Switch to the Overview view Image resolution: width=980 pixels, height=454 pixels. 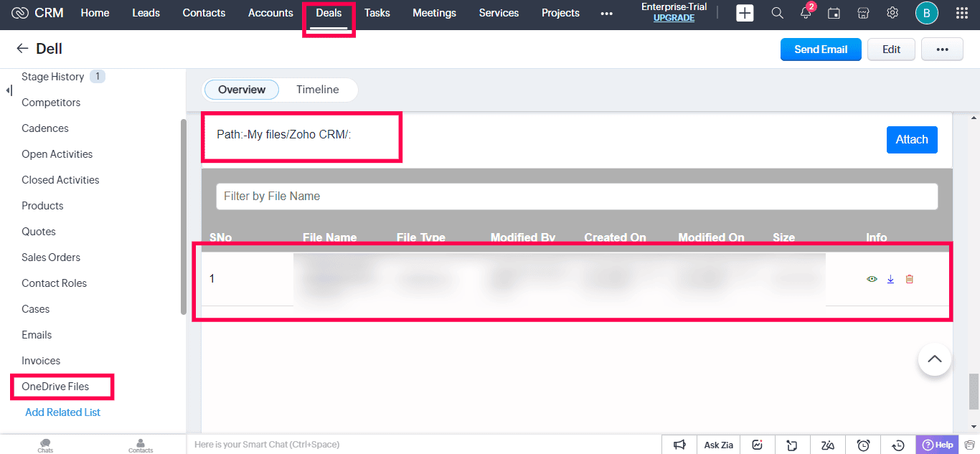tap(242, 90)
